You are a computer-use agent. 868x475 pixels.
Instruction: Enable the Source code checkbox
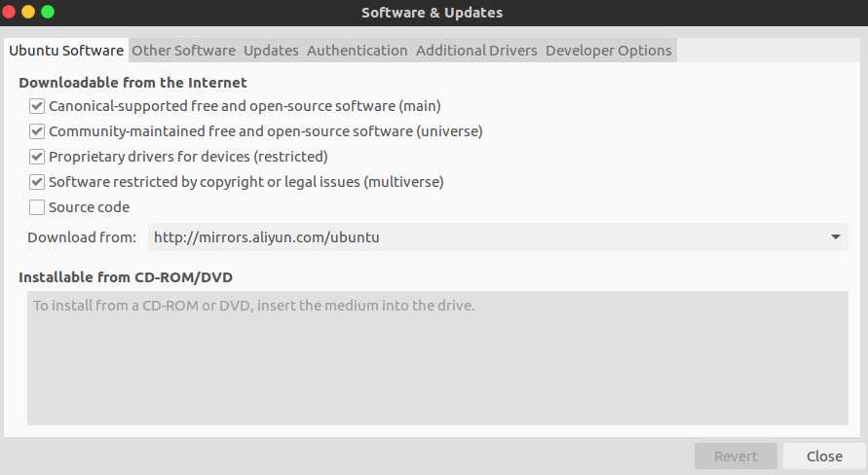(37, 207)
